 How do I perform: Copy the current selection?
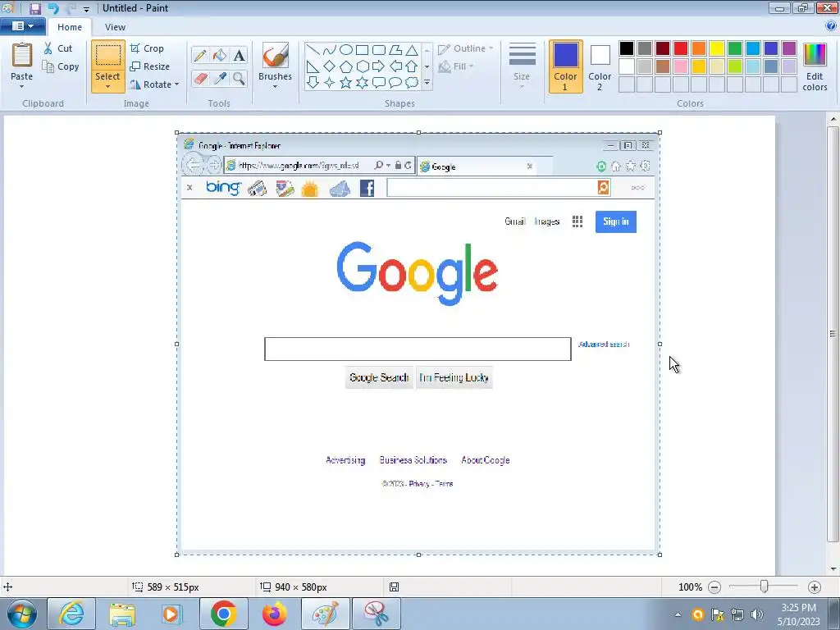(61, 66)
